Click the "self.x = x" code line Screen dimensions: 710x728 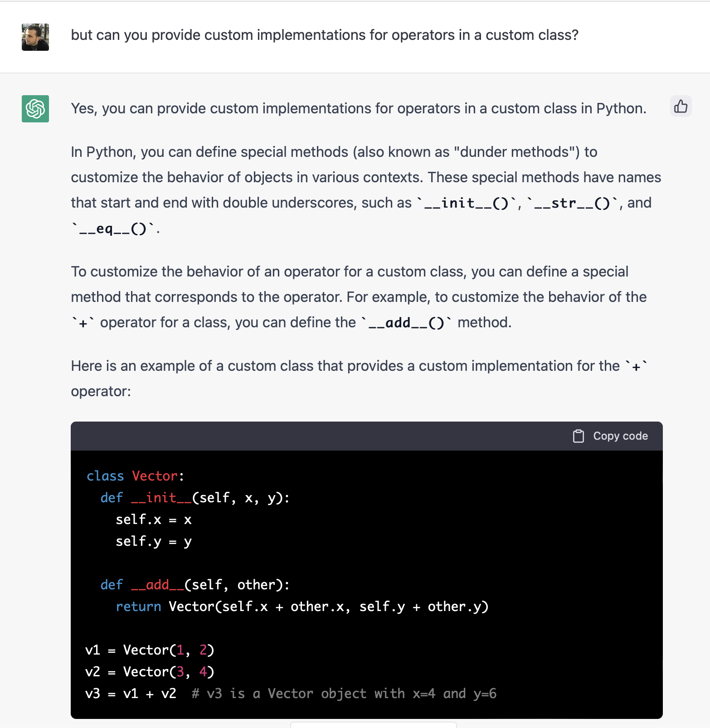(x=154, y=519)
